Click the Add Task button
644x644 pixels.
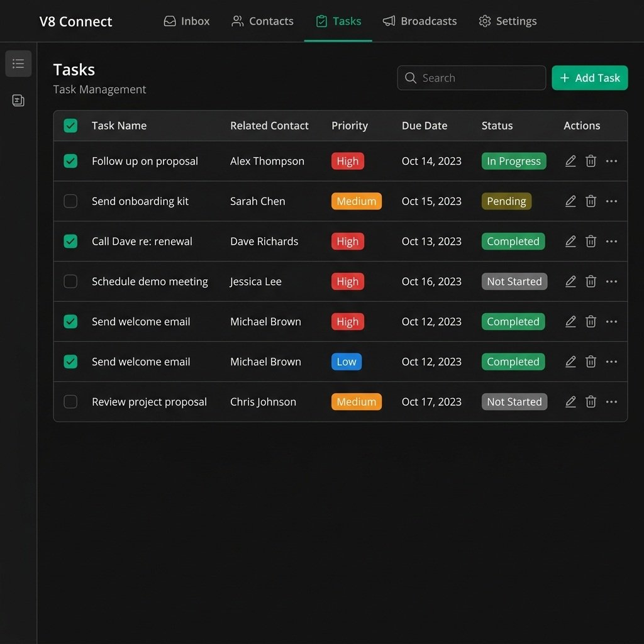click(x=589, y=78)
